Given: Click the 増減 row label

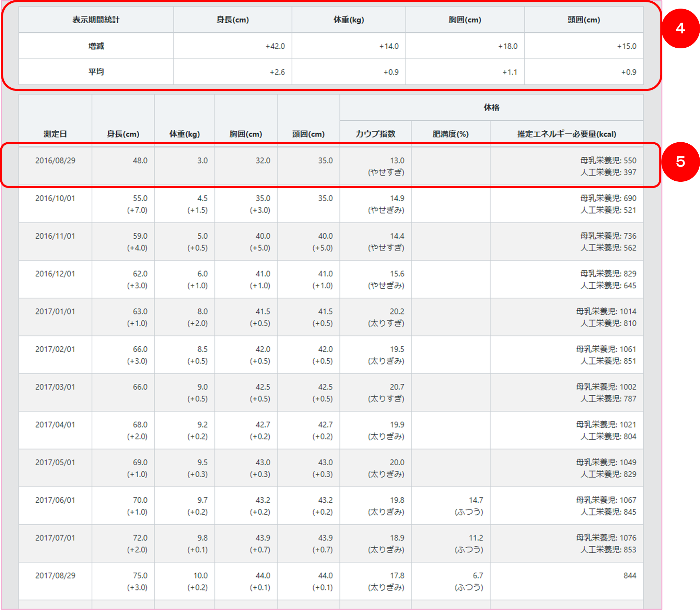Looking at the screenshot, I should click(96, 46).
